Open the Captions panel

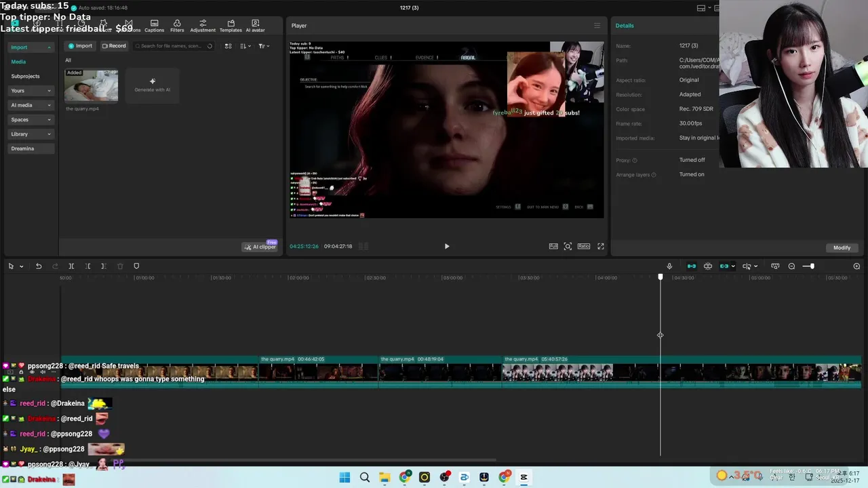tap(154, 26)
